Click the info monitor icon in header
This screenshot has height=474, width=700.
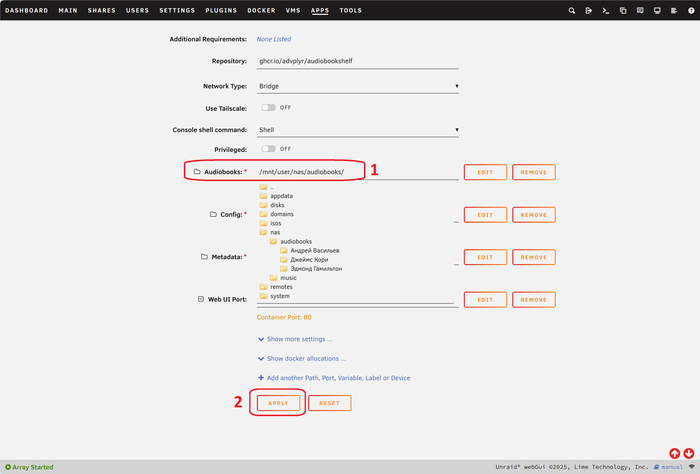coord(657,10)
